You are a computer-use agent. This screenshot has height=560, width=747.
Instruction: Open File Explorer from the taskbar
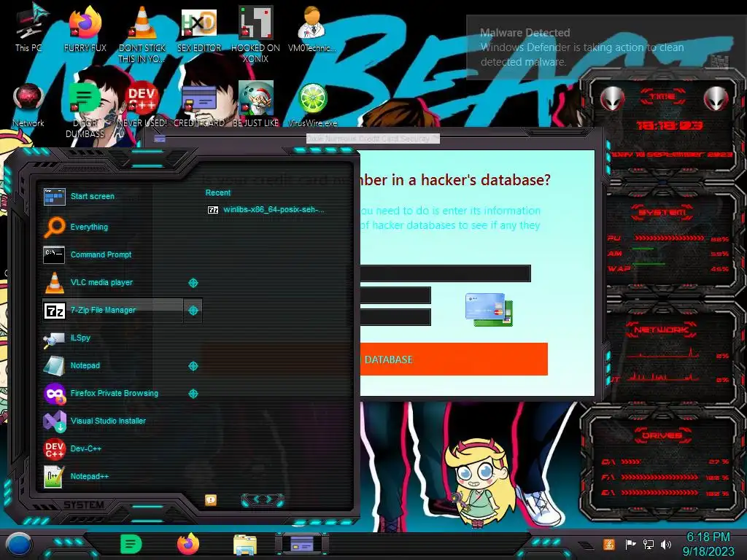[245, 545]
